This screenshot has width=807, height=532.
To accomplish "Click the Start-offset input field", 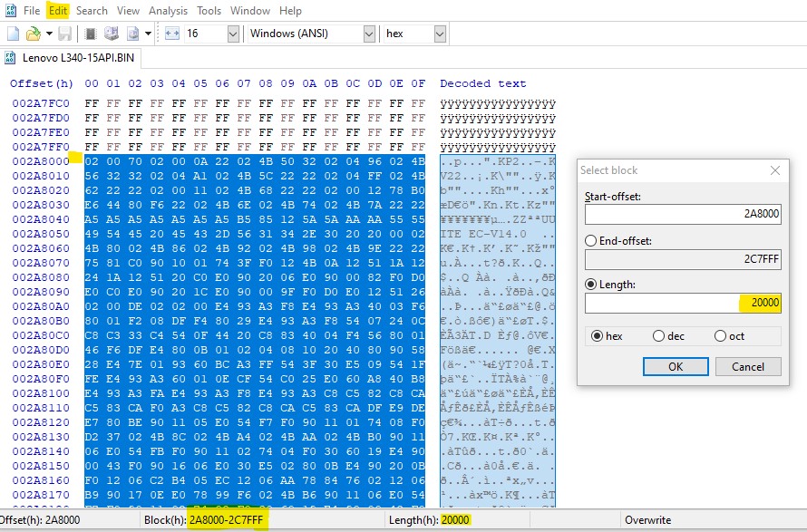I will (682, 215).
